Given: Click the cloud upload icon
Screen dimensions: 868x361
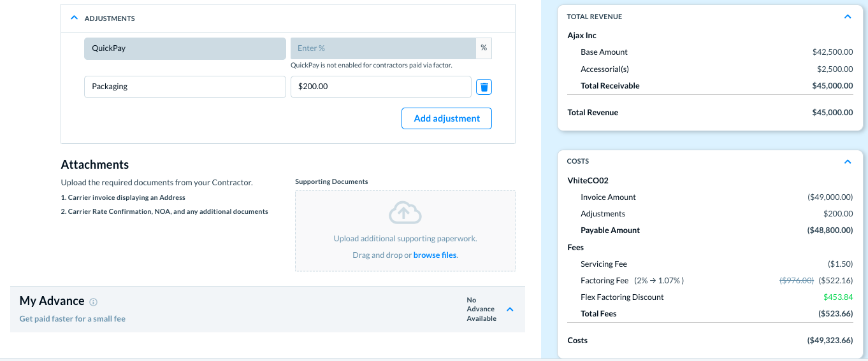Looking at the screenshot, I should 405,213.
